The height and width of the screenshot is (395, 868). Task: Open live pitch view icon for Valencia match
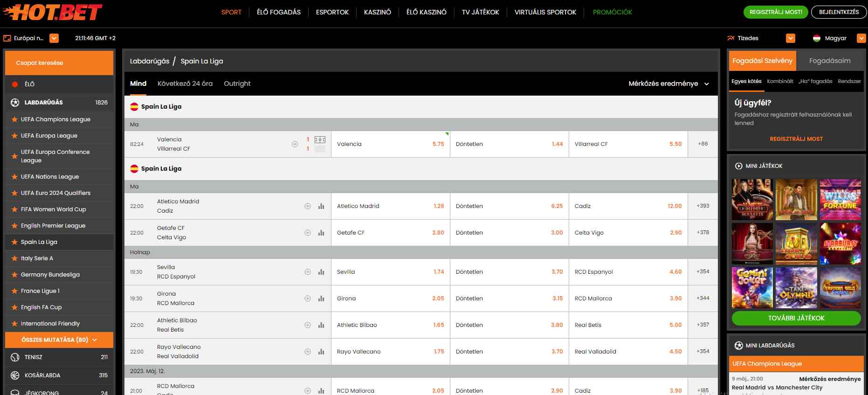320,139
